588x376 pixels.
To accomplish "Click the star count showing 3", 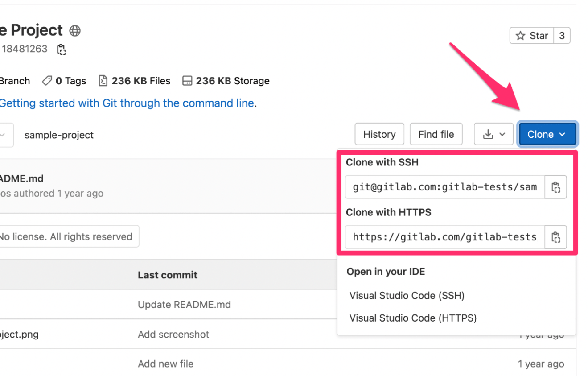I will (x=562, y=35).
